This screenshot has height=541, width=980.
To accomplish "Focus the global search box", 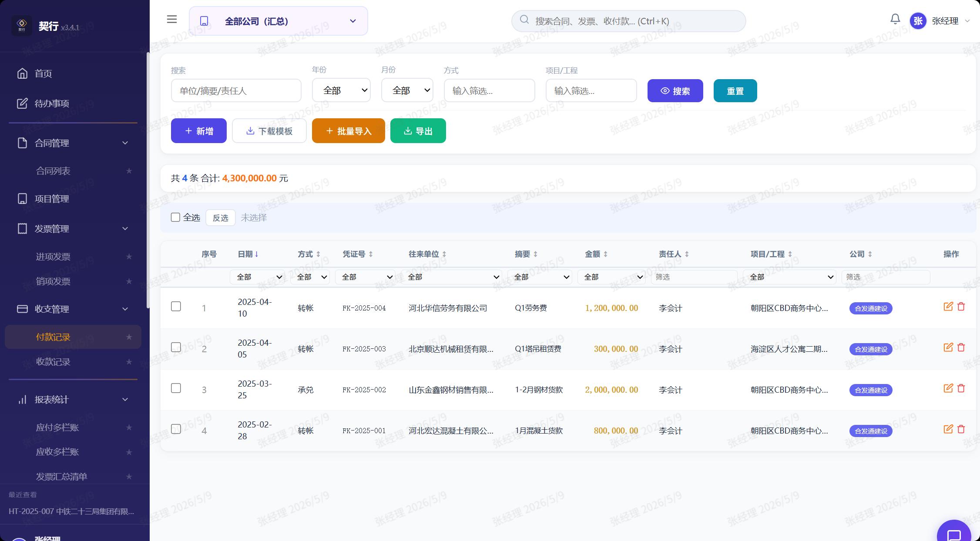I will (x=628, y=21).
